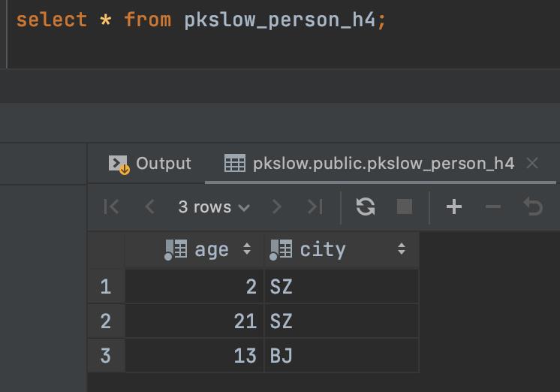The height and width of the screenshot is (392, 560).
Task: Select row number 1 header
Action: click(x=105, y=286)
